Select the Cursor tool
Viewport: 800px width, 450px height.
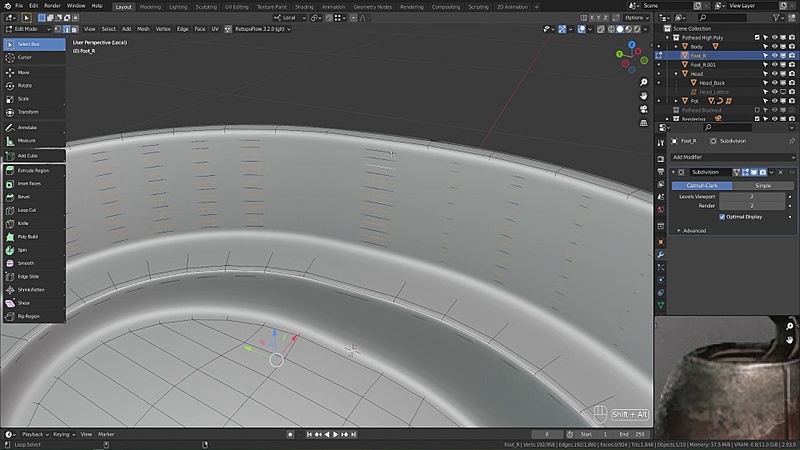[x=34, y=58]
